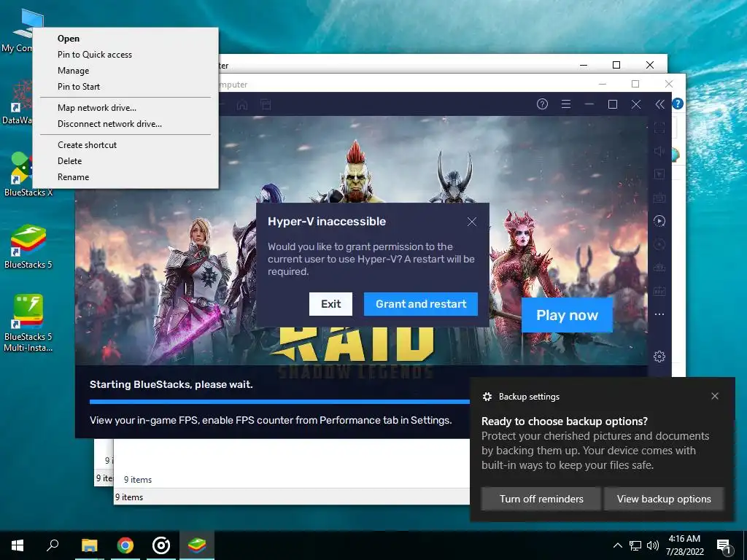Click the circular target app icon on taskbar

coord(161,545)
